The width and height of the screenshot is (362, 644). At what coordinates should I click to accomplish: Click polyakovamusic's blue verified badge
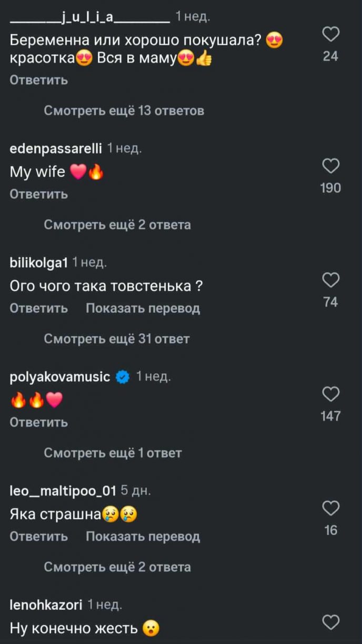(x=123, y=377)
